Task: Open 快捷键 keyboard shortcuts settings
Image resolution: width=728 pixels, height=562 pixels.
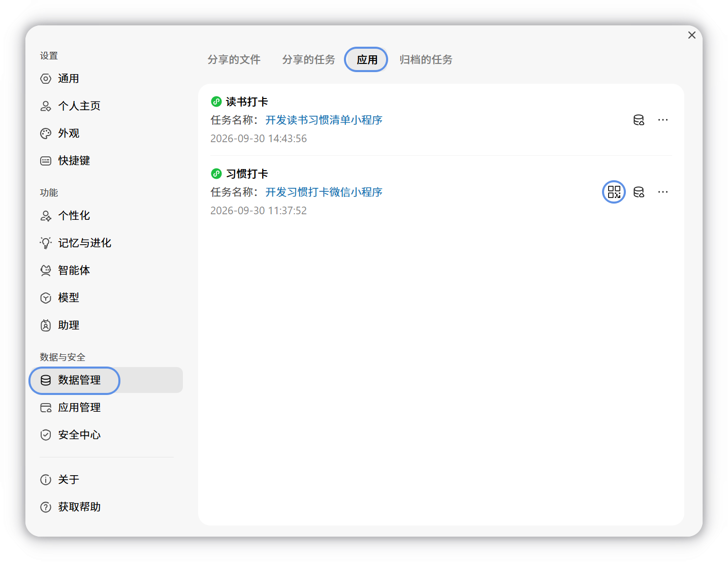Action: pos(106,161)
